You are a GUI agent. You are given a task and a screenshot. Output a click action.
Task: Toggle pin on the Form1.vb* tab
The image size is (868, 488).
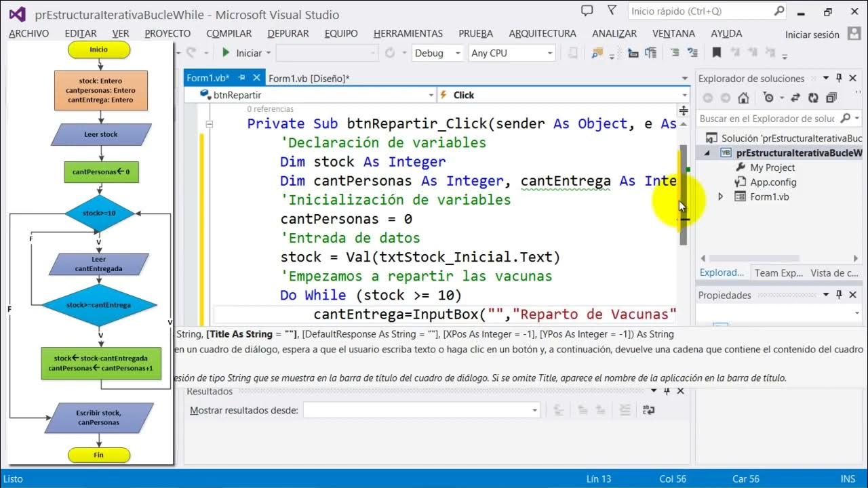click(x=241, y=78)
